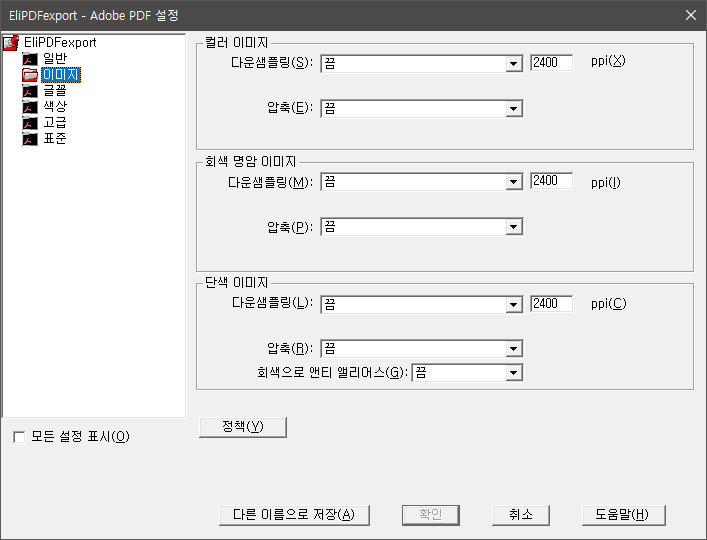707x540 pixels.
Task: Open grayscale 압축(P) dropdown
Action: 422,227
